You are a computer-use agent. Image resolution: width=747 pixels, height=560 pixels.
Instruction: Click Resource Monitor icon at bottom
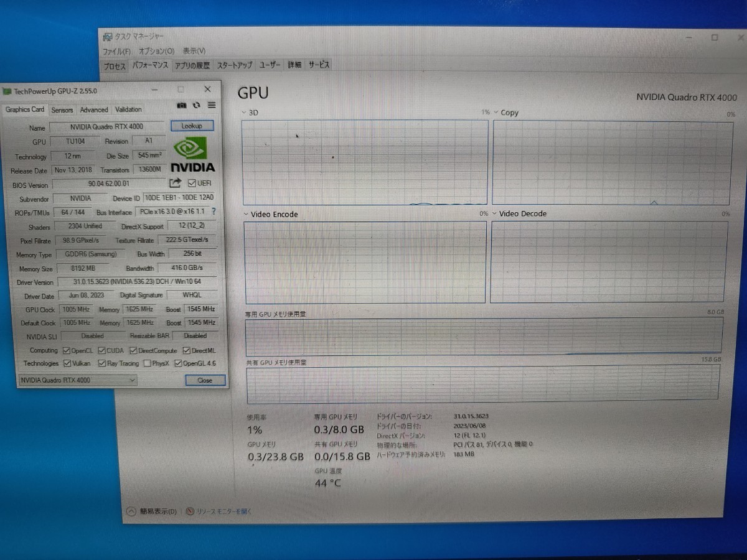coord(190,511)
